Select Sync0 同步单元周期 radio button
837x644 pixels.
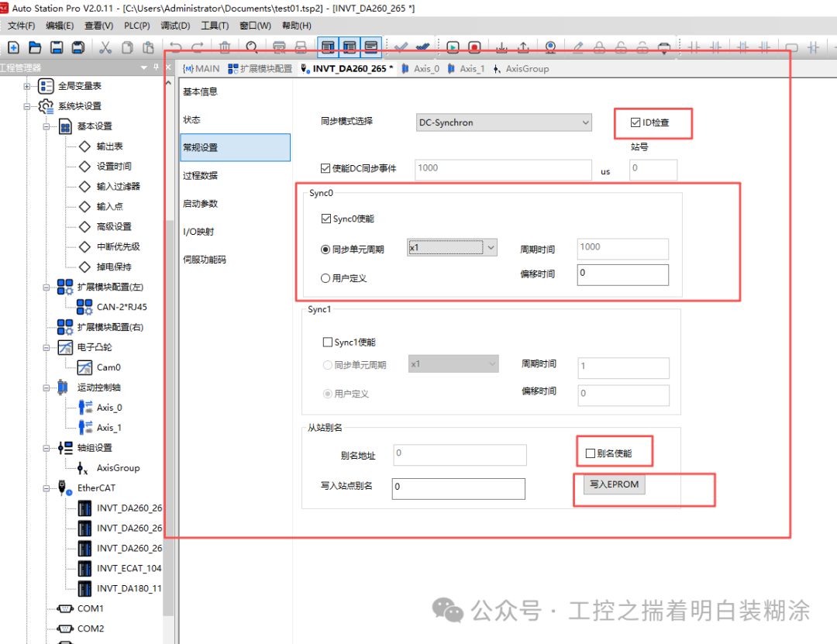(x=325, y=250)
